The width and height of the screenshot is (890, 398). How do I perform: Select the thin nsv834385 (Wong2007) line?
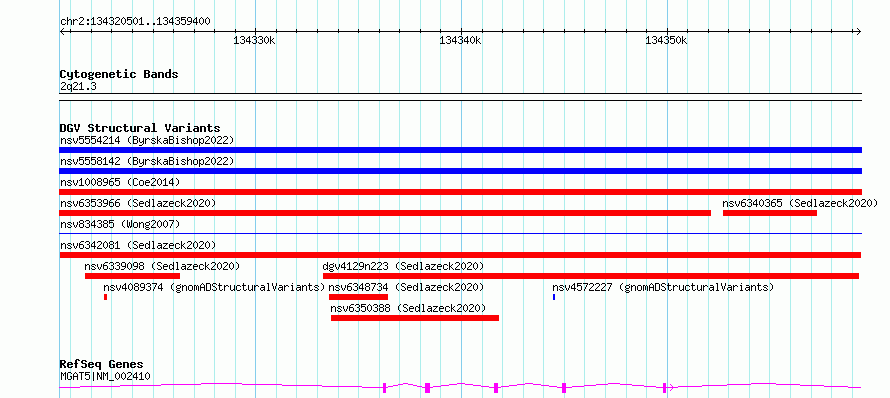tap(460, 233)
